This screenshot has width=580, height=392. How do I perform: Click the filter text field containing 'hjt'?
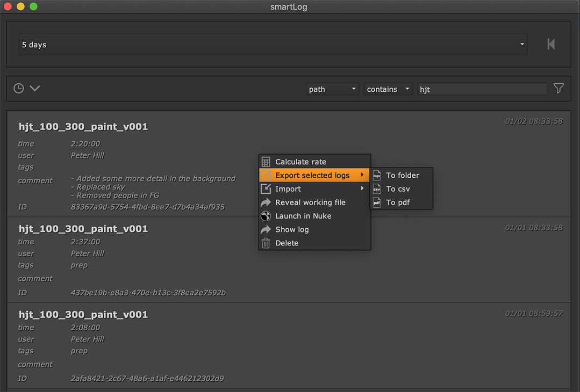pos(482,89)
